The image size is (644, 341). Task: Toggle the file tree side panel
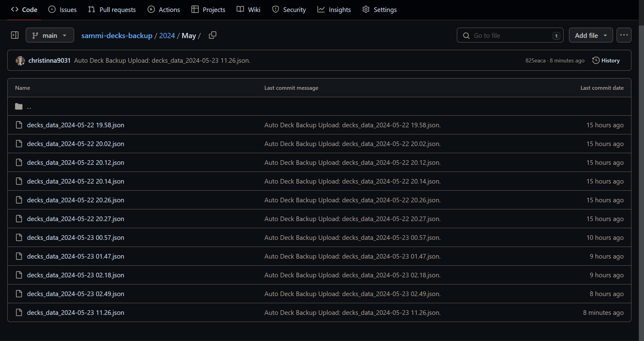(15, 35)
